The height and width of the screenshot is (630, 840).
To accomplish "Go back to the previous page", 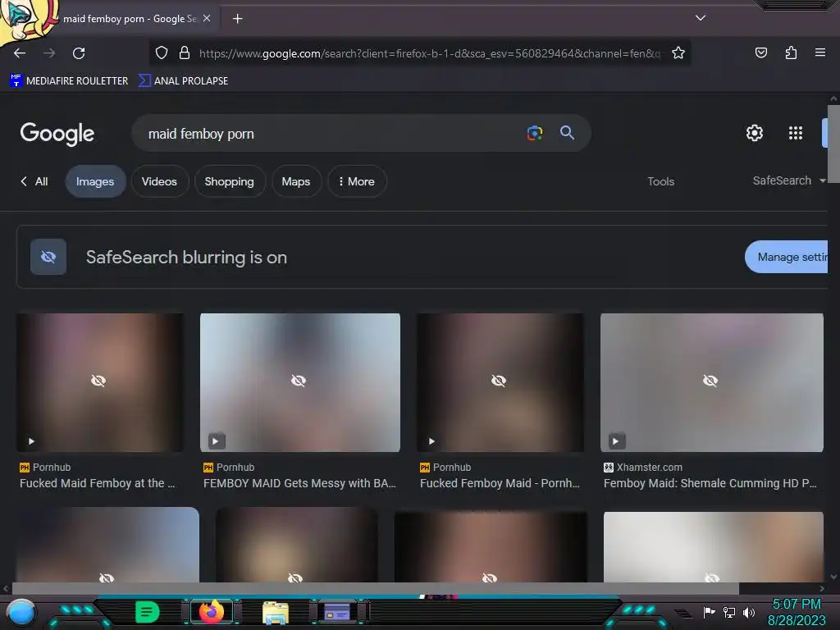I will click(20, 53).
